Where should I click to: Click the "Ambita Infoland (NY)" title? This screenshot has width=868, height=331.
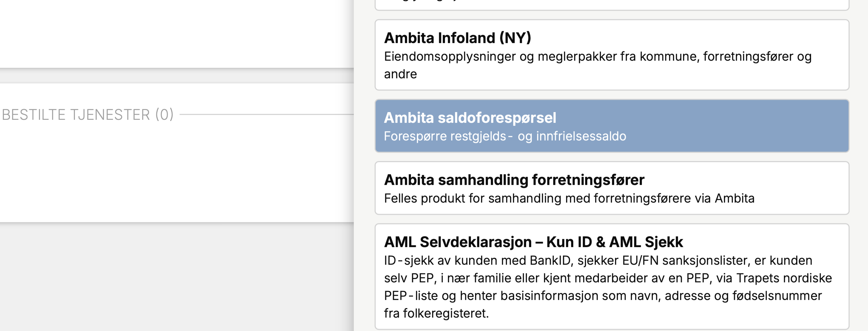(457, 38)
